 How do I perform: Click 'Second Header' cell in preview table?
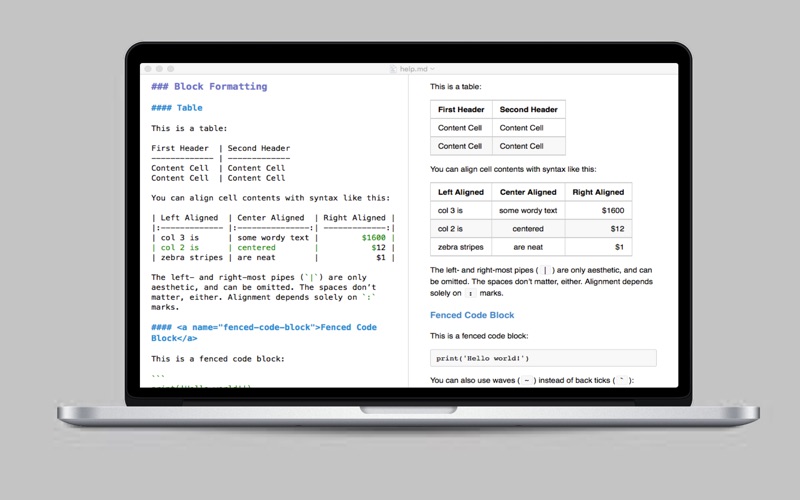(x=529, y=109)
